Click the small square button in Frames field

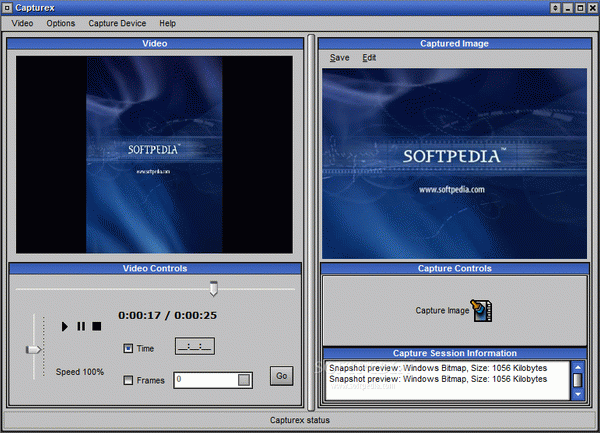pyautogui.click(x=244, y=380)
